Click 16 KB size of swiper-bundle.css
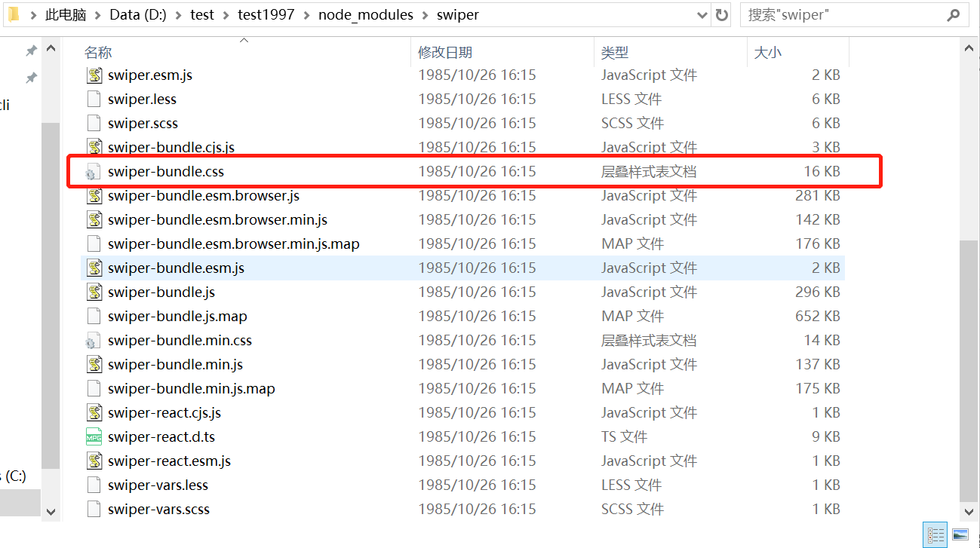Image resolution: width=980 pixels, height=548 pixels. [x=822, y=172]
